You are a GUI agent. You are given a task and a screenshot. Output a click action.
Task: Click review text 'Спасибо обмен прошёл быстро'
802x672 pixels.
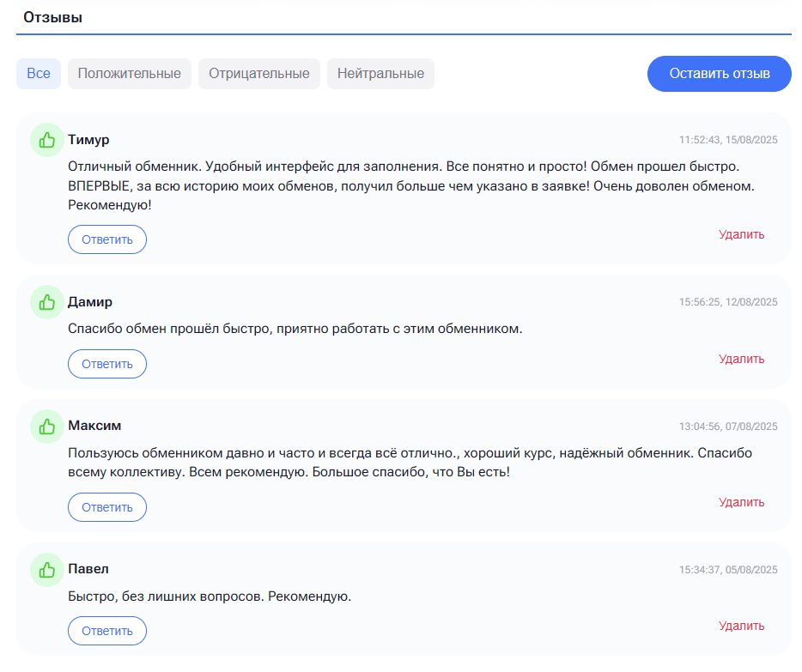(295, 329)
